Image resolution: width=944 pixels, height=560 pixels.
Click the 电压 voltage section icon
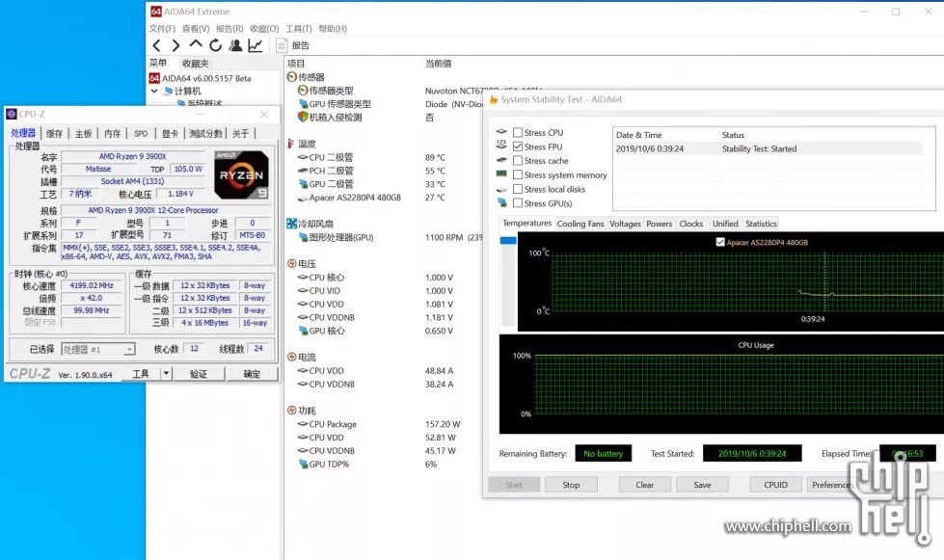(292, 263)
